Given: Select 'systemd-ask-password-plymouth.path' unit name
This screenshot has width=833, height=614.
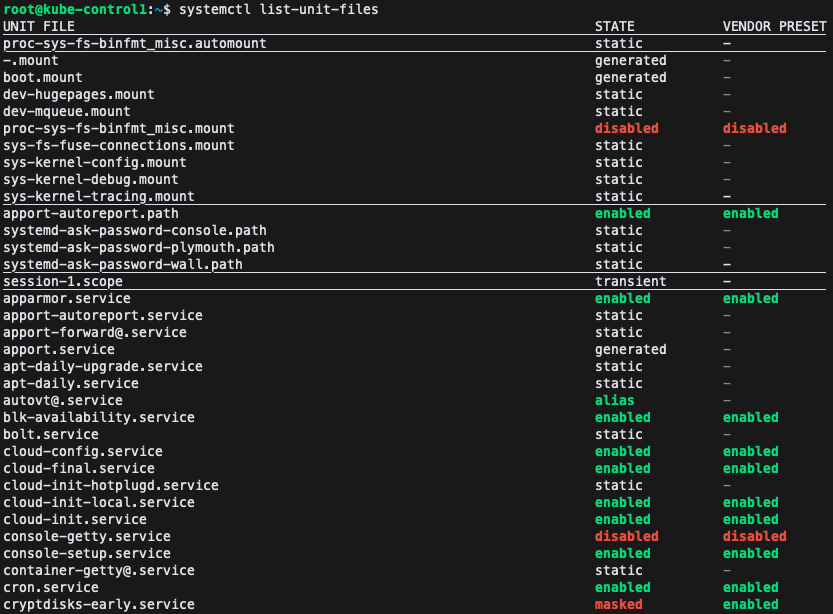Looking at the screenshot, I should tap(139, 248).
